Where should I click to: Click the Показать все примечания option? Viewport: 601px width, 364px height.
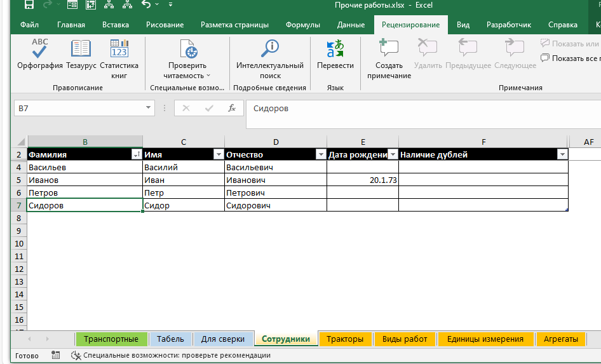(571, 58)
